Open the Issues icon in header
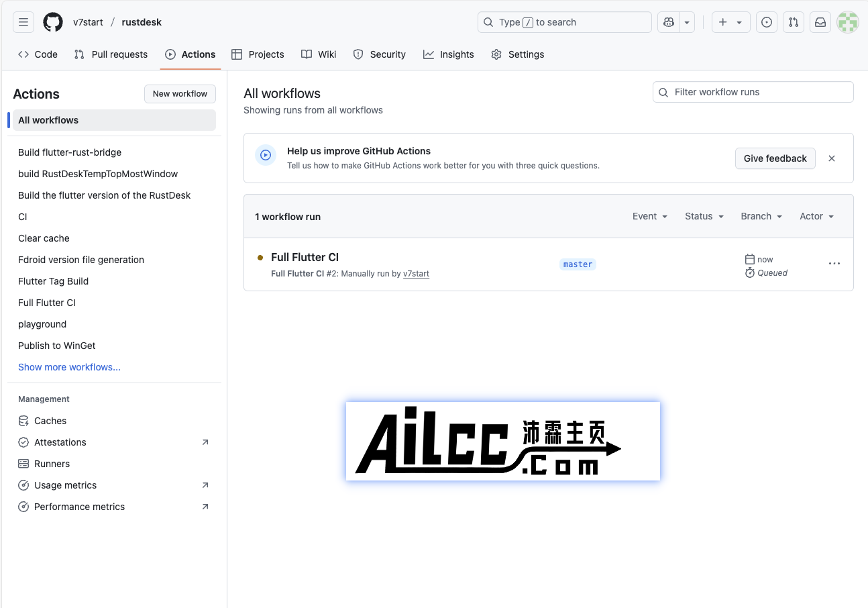This screenshot has width=868, height=608. (x=767, y=22)
